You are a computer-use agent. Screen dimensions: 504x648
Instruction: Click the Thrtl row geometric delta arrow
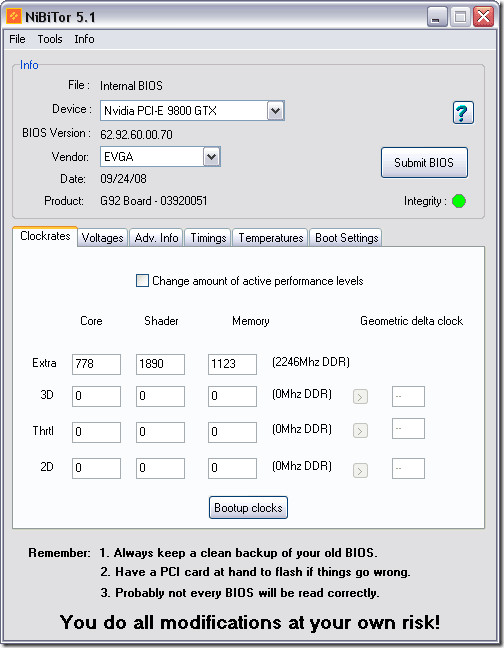[x=360, y=431]
